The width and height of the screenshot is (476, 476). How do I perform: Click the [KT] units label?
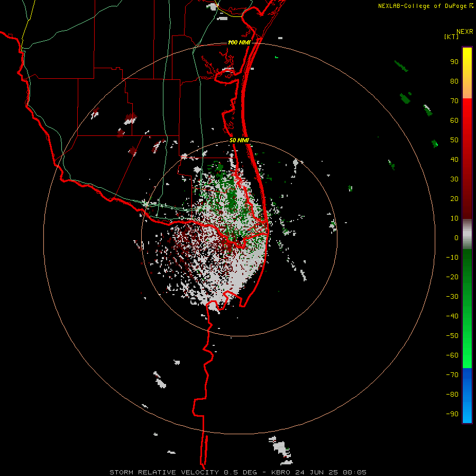coord(451,36)
